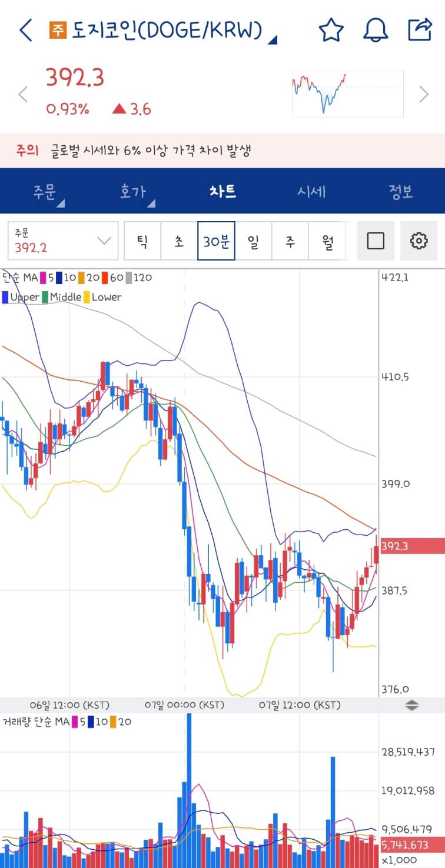This screenshot has height=868, width=445.
Task: Tap the 도지코인(DOGE/KRW) title
Action: [167, 30]
